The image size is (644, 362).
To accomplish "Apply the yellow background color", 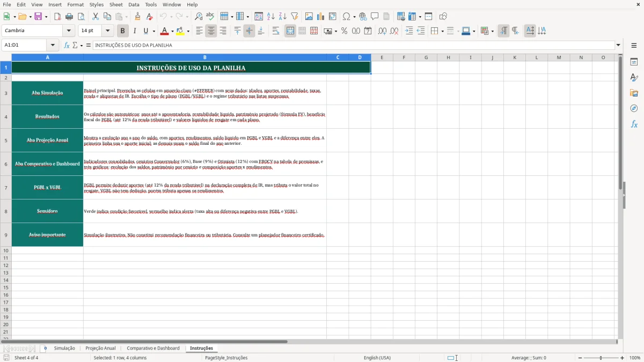I will (x=181, y=31).
